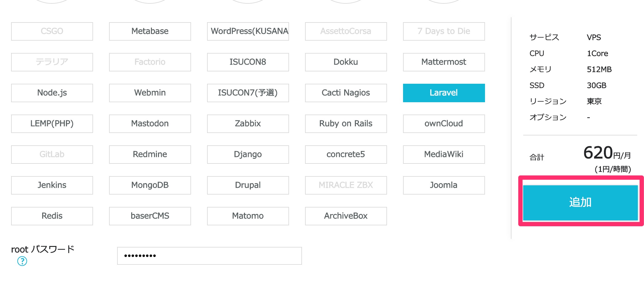Choose the Django application template

click(248, 154)
